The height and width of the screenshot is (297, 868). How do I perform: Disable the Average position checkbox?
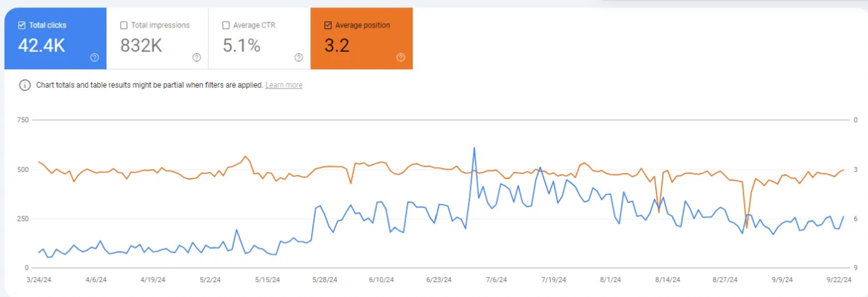(328, 26)
